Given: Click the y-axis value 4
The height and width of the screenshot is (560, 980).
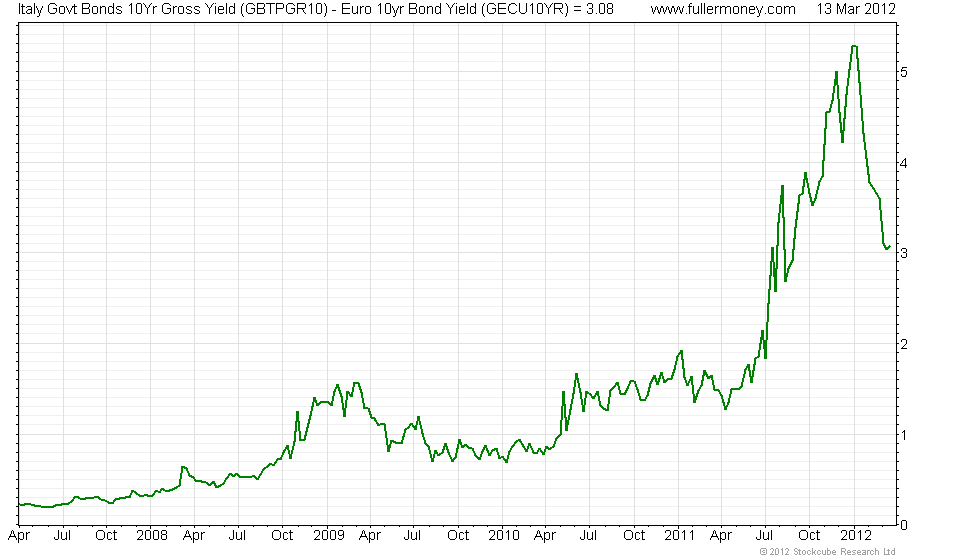Looking at the screenshot, I should click(903, 163).
